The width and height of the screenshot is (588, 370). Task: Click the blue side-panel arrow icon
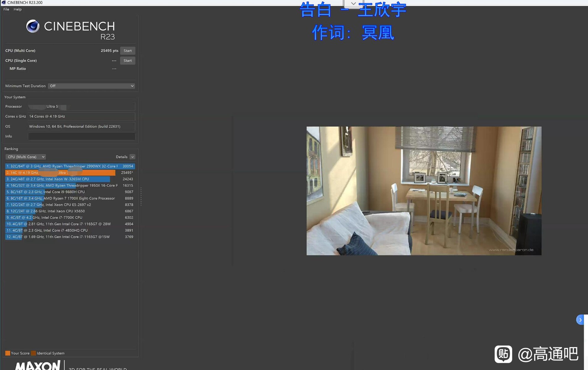[580, 320]
